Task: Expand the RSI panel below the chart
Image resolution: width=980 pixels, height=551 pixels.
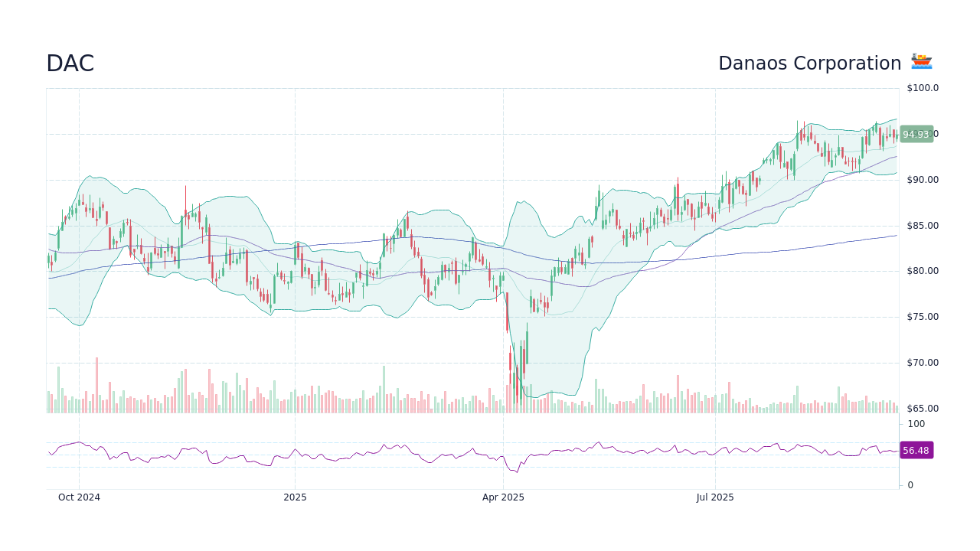Action: pyautogui.click(x=475, y=452)
